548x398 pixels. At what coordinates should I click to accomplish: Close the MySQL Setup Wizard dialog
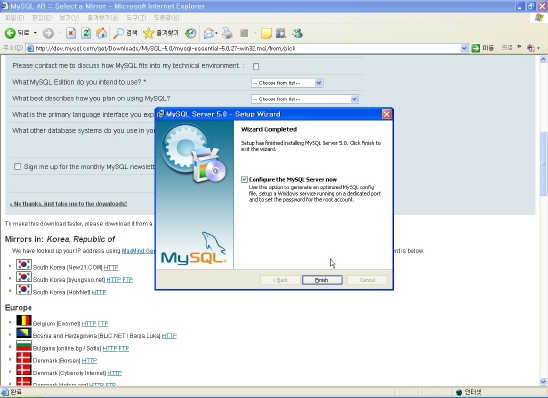pyautogui.click(x=387, y=114)
